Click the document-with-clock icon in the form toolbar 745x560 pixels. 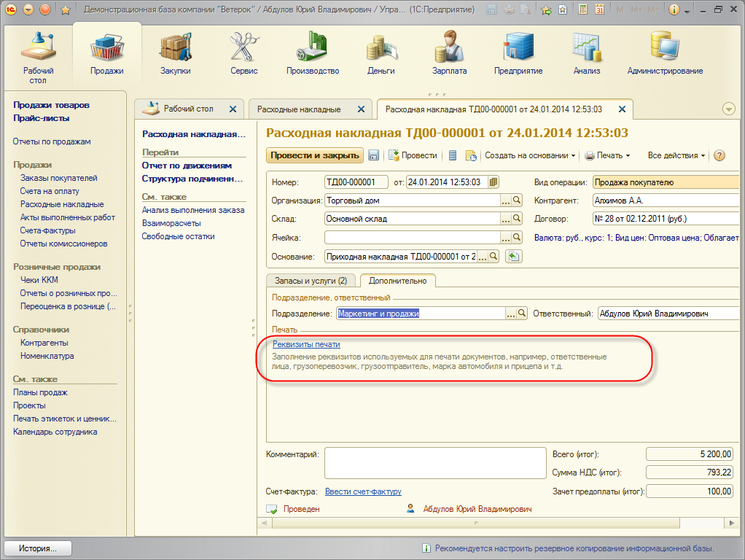[471, 155]
